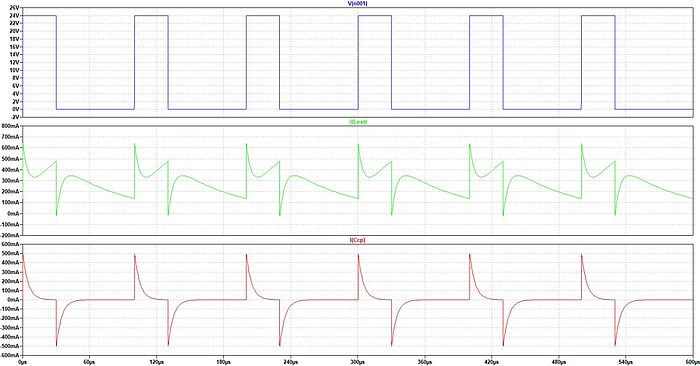
Task: Click the 700mA label in middle pane
Action: coord(11,137)
